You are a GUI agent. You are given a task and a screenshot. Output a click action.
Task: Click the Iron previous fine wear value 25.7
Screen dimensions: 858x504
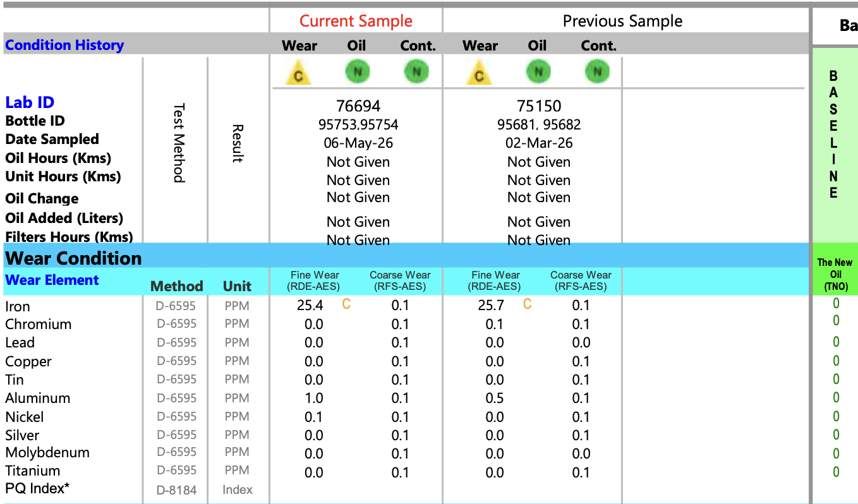[x=491, y=306]
